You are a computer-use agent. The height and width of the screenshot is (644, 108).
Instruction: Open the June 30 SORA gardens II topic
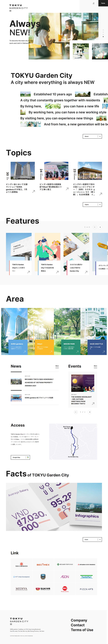click(20, 177)
